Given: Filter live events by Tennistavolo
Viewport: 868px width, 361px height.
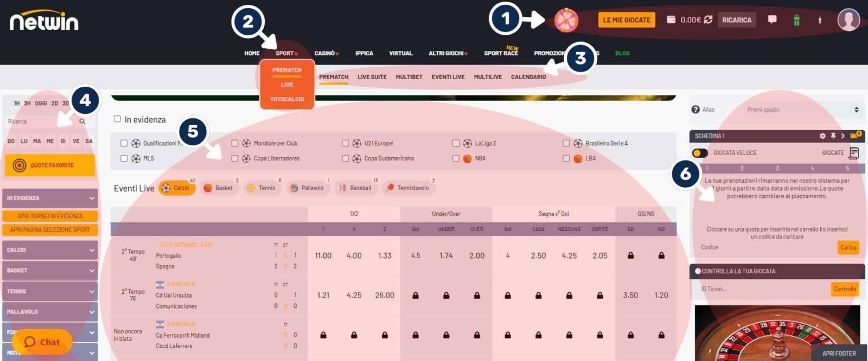Looking at the screenshot, I should pos(408,188).
